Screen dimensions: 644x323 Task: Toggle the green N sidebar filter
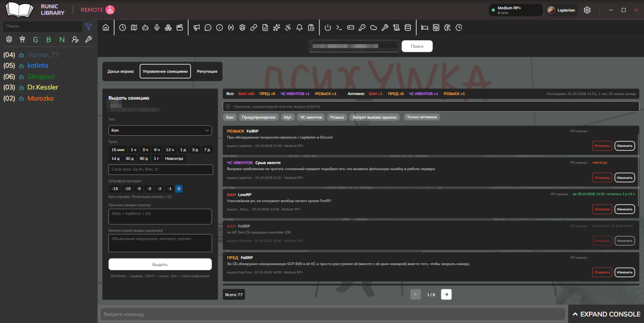click(x=62, y=40)
